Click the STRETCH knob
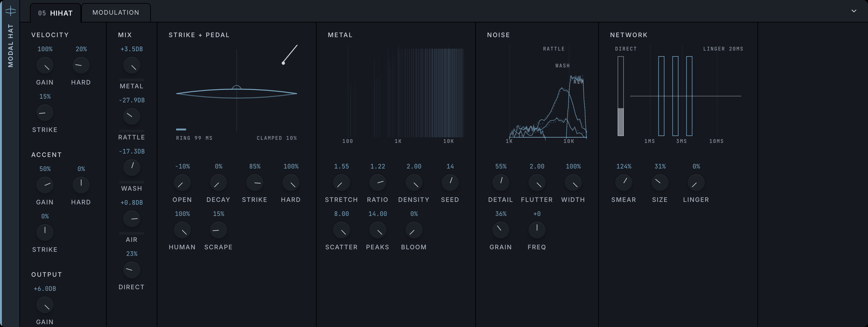 point(341,183)
